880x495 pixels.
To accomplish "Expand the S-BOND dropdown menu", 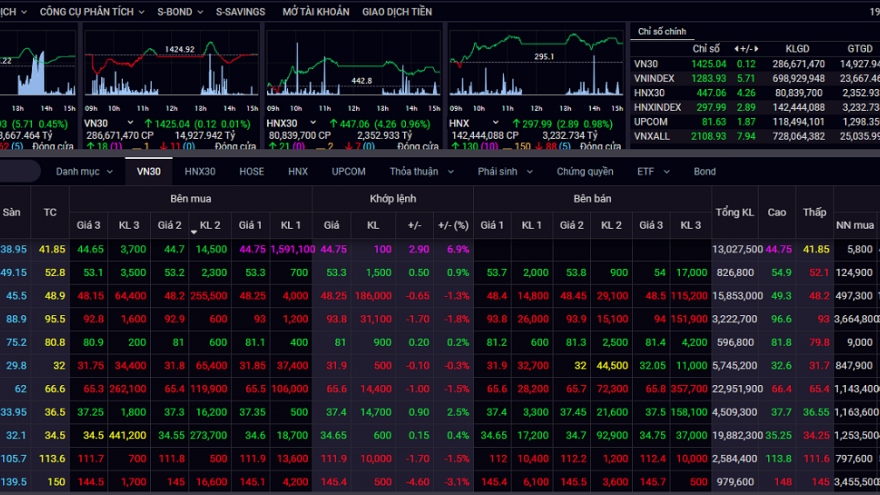I will tap(180, 11).
